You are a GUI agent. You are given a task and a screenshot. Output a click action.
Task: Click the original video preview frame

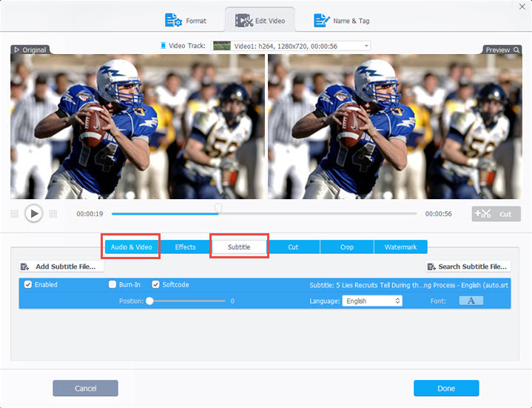click(x=138, y=127)
